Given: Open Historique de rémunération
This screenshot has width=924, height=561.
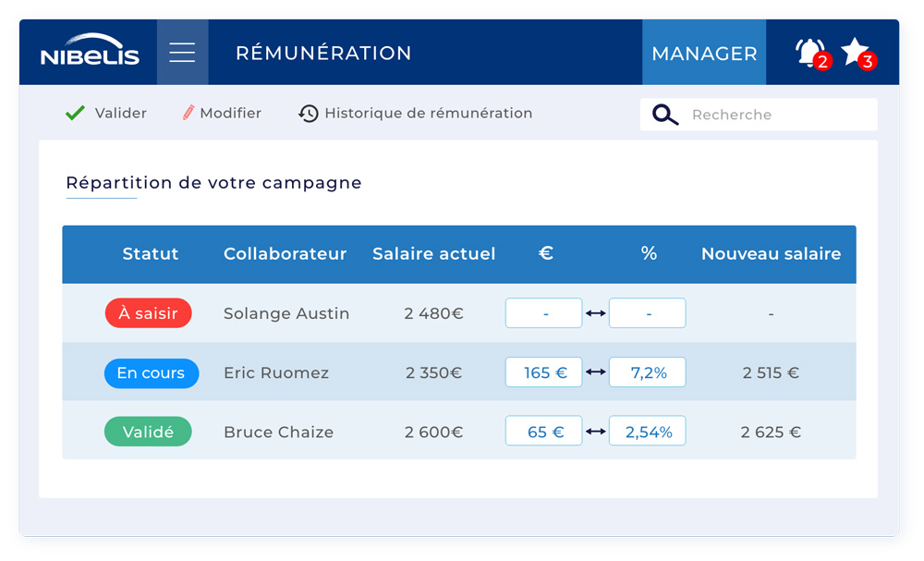Looking at the screenshot, I should (x=428, y=113).
